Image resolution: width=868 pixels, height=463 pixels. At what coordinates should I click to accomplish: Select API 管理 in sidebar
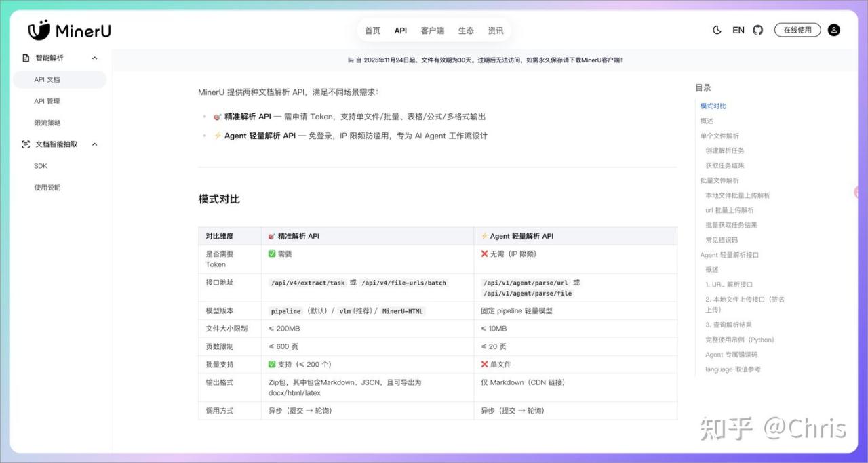pyautogui.click(x=47, y=101)
